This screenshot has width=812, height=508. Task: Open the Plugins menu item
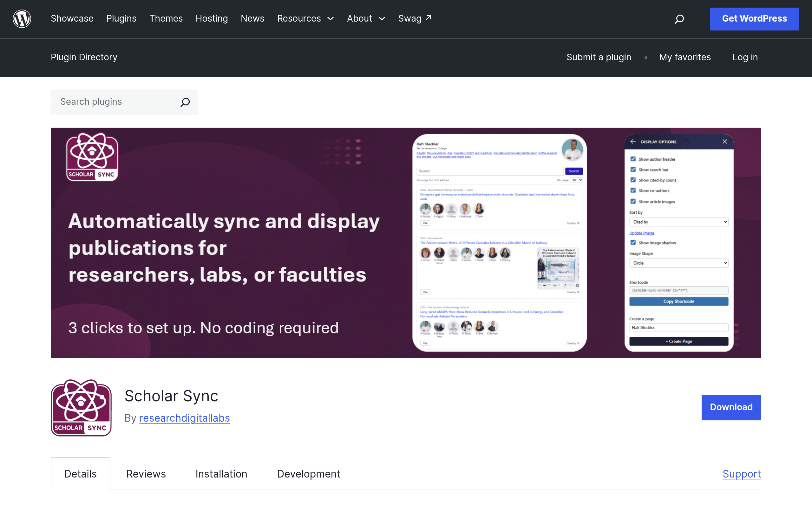pyautogui.click(x=121, y=19)
